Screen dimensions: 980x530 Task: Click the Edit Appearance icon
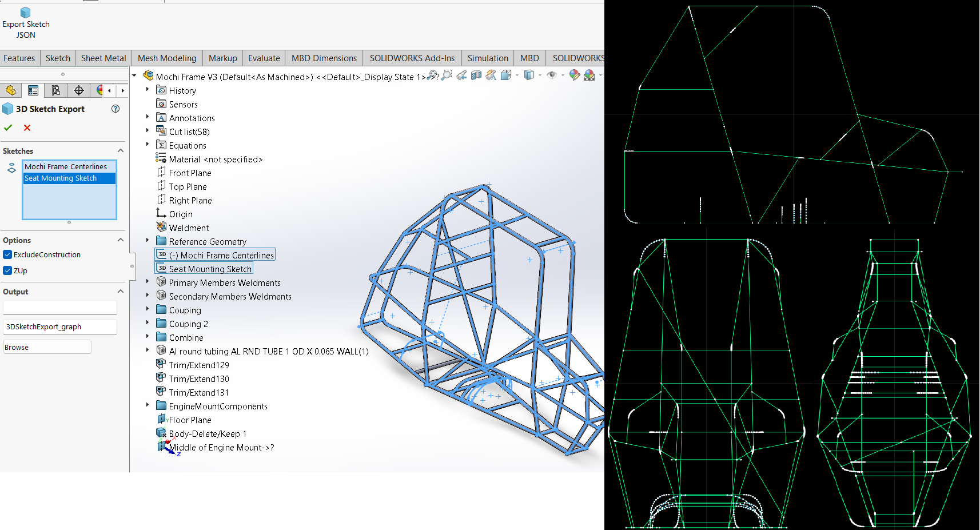click(x=574, y=75)
